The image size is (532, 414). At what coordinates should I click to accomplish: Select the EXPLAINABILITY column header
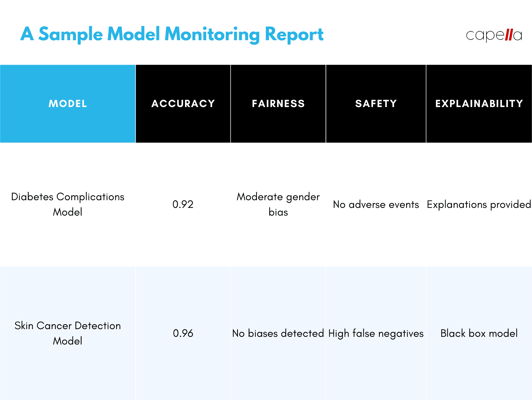click(479, 103)
